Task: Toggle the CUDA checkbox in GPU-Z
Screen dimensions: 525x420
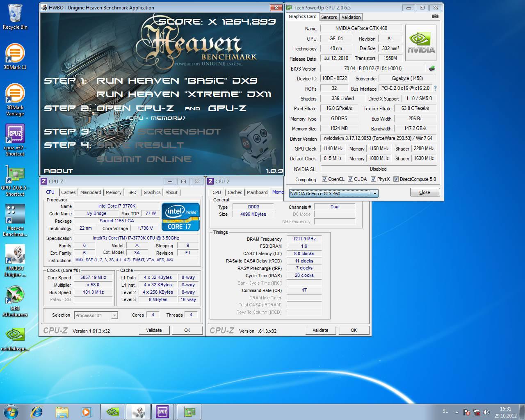Action: click(350, 179)
